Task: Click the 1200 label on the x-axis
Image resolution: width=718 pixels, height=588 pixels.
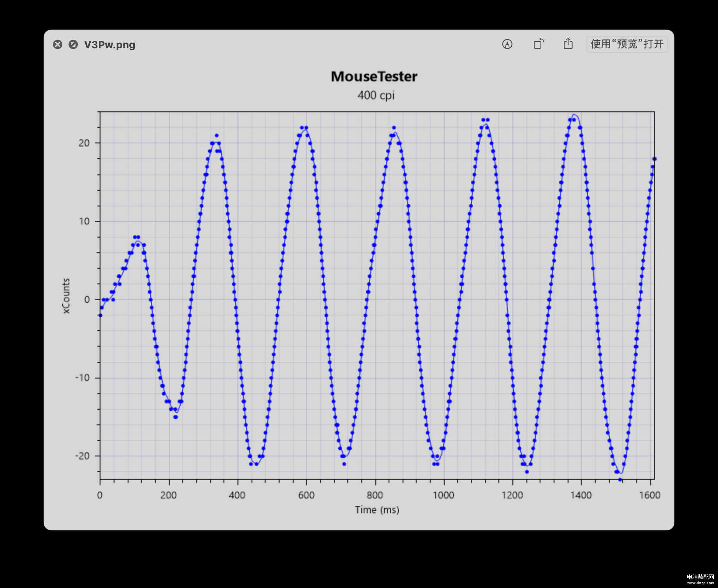Action: pyautogui.click(x=512, y=495)
